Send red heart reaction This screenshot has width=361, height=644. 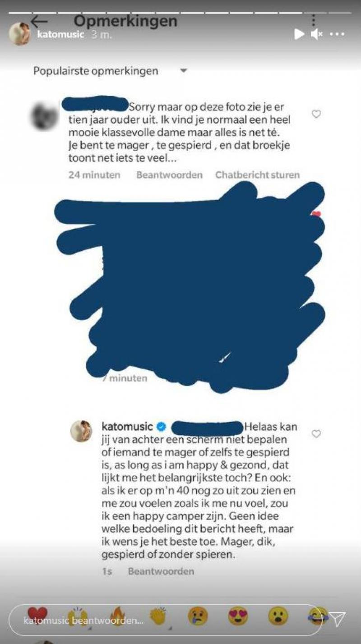37,615
